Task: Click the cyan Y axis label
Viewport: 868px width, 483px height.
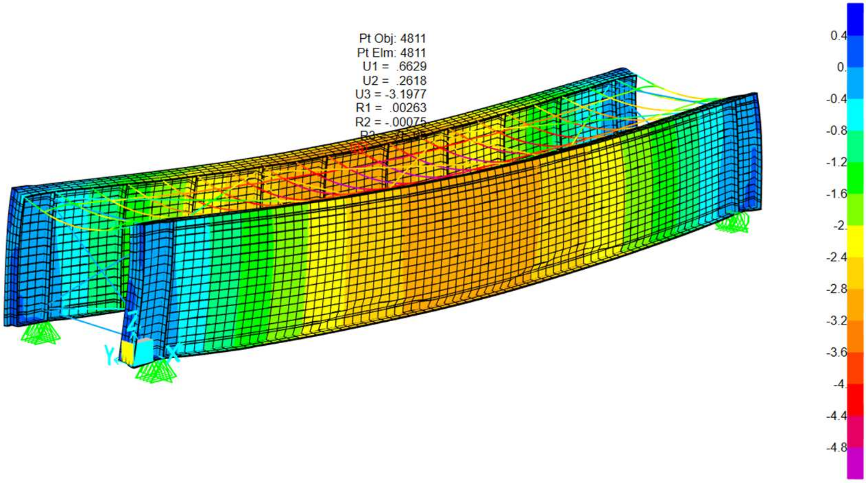Action: point(110,355)
